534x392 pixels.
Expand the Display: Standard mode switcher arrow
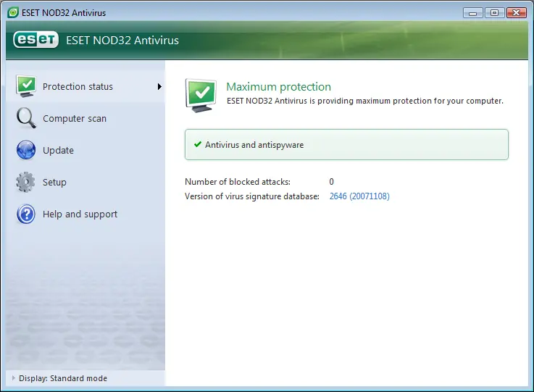click(x=13, y=378)
